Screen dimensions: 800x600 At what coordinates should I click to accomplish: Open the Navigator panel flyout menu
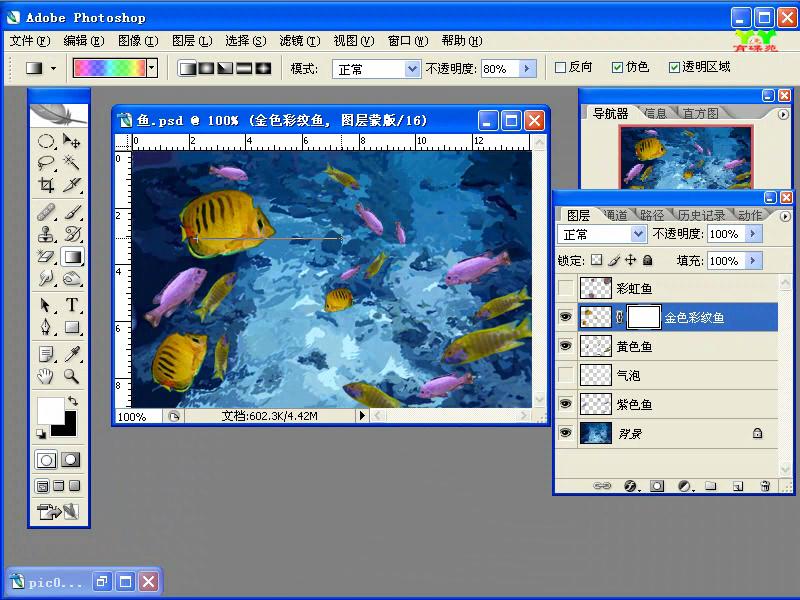[783, 114]
